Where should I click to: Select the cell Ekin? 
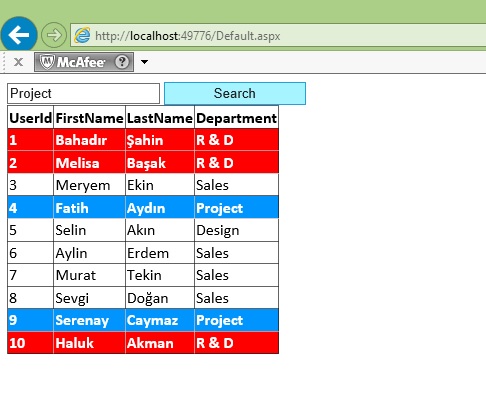(160, 185)
